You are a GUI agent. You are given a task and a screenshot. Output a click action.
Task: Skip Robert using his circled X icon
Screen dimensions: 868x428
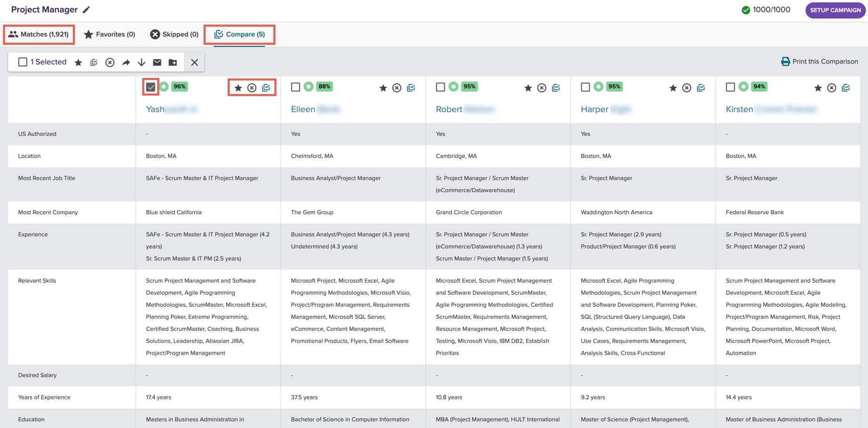542,88
